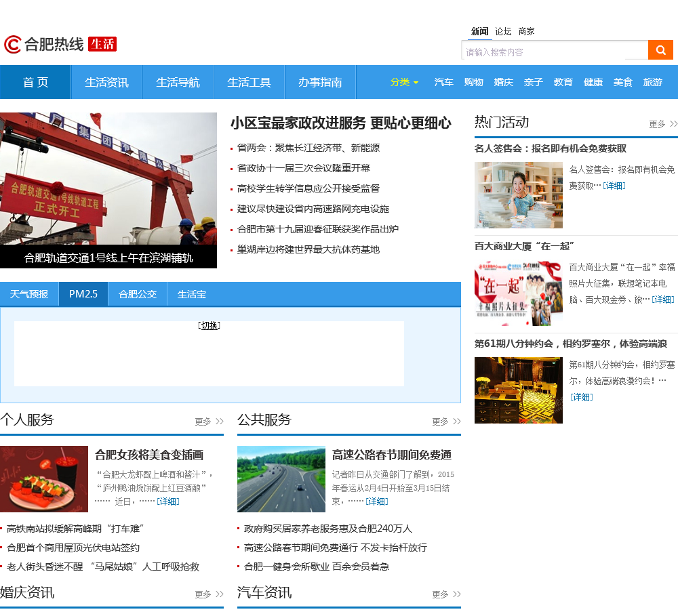Viewport: 678px width, 616px height.
Task: Open 省两会：聚焦长江经济带、新能源 article
Action: coord(308,148)
